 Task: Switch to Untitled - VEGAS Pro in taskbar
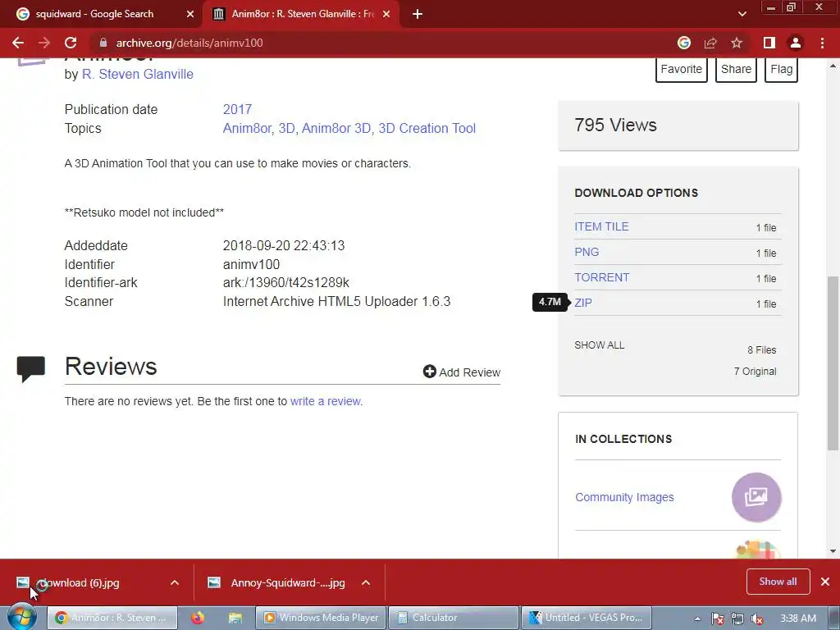(x=586, y=618)
